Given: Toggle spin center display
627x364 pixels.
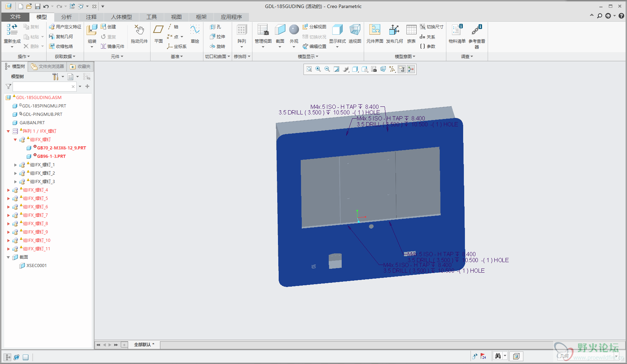Looking at the screenshot, I should pos(411,69).
